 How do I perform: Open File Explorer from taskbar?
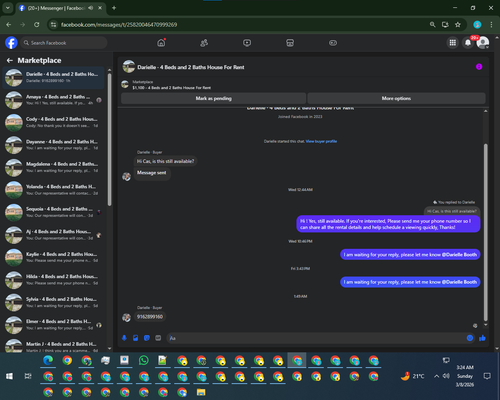click(201, 392)
